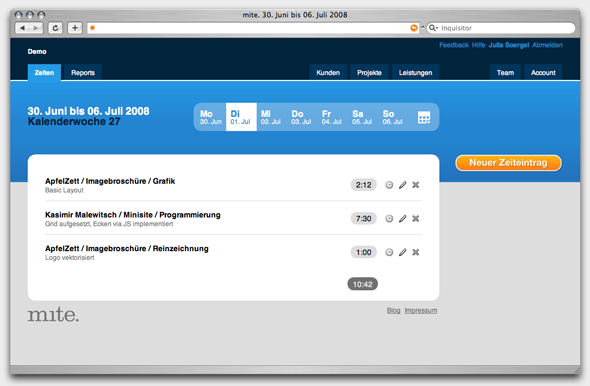This screenshot has width=590, height=386.
Task: Click the Basic Layout note text
Action: pyautogui.click(x=64, y=190)
